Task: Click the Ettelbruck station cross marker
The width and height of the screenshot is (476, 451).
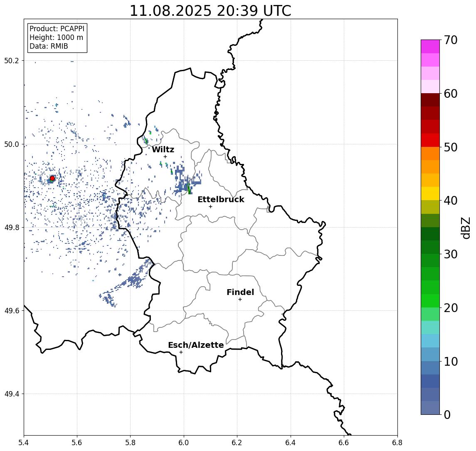Action: (x=210, y=207)
